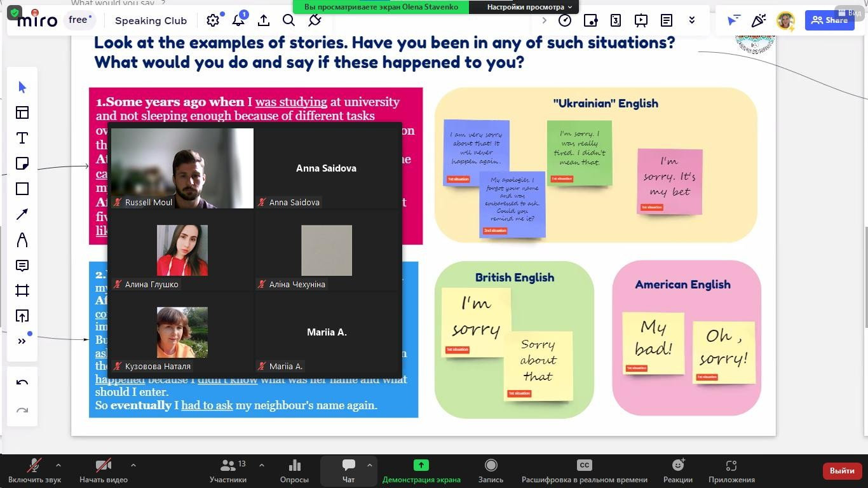The height and width of the screenshot is (488, 868).
Task: Expand participants options arrow
Action: (261, 465)
